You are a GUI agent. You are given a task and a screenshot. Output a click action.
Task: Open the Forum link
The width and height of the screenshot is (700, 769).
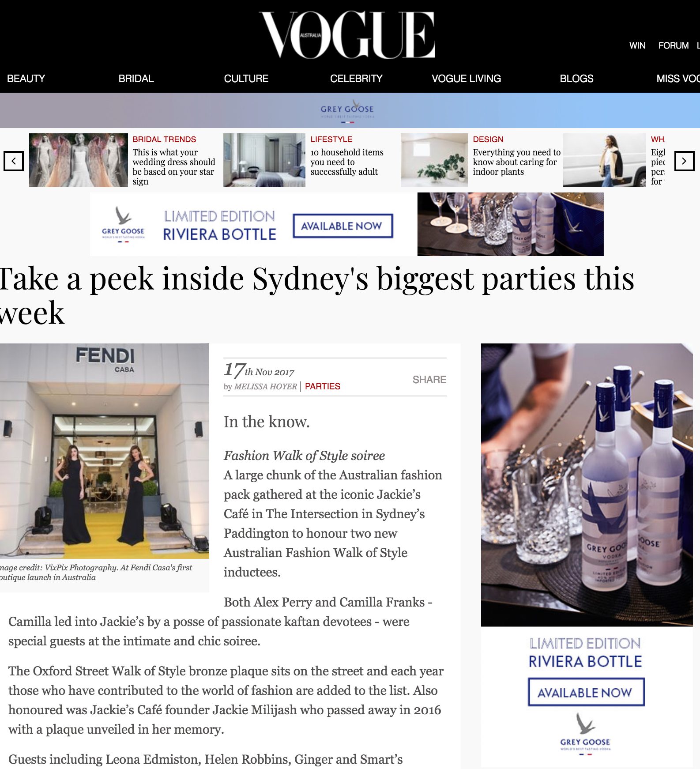[674, 45]
